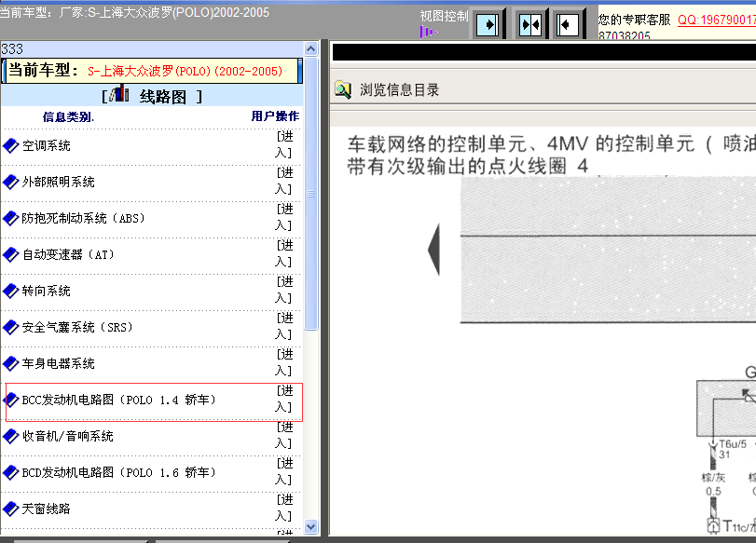Click the 用户操作 column header
The width and height of the screenshot is (756, 543).
click(x=275, y=116)
